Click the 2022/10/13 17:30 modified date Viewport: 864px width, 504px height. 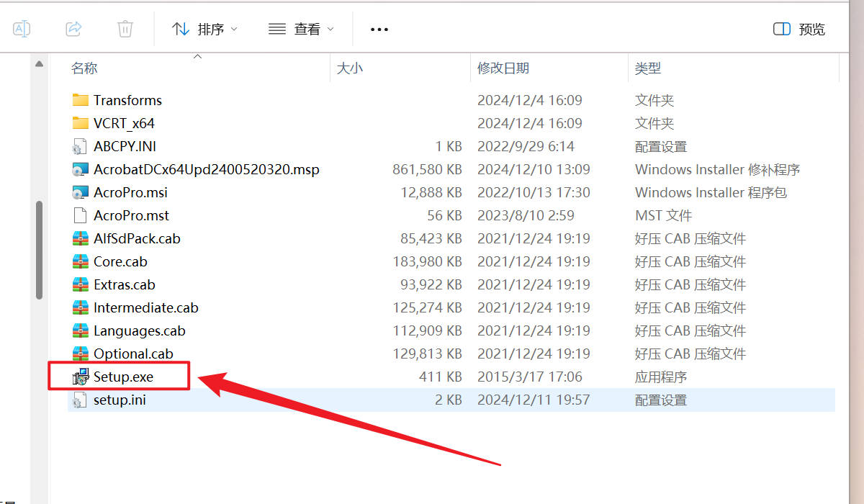(534, 192)
